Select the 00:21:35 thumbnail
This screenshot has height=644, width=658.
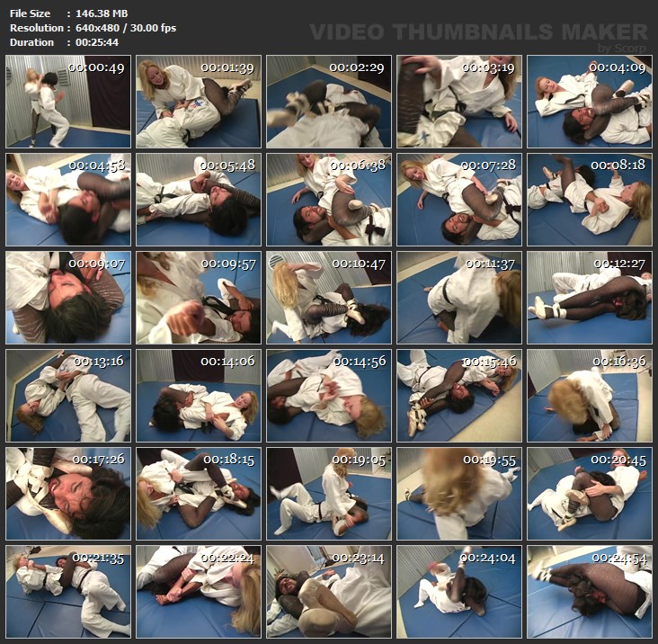(68, 591)
